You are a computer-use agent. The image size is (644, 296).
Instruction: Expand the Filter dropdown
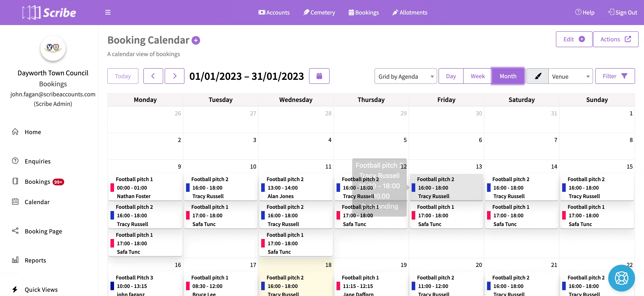tap(615, 76)
